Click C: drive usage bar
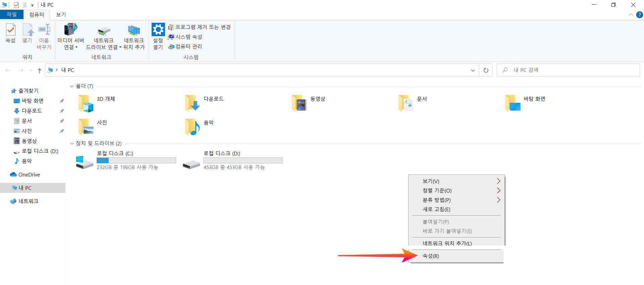Viewport: 644px width, 285px height. point(136,160)
